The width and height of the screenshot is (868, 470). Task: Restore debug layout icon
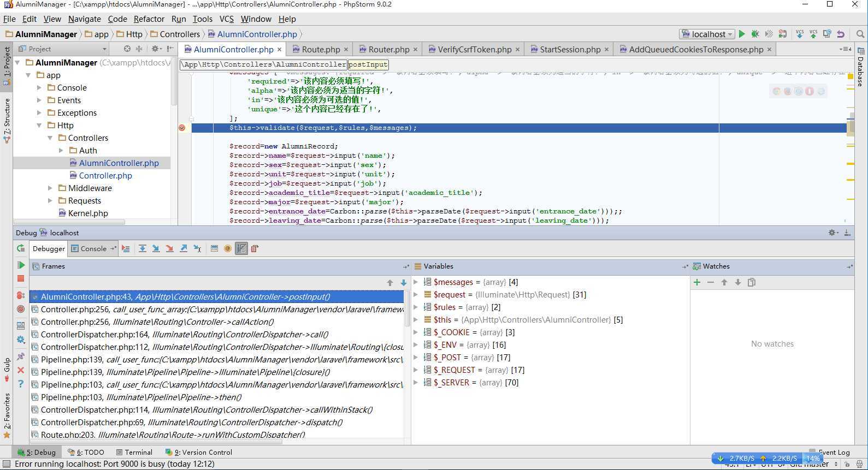pyautogui.click(x=21, y=326)
